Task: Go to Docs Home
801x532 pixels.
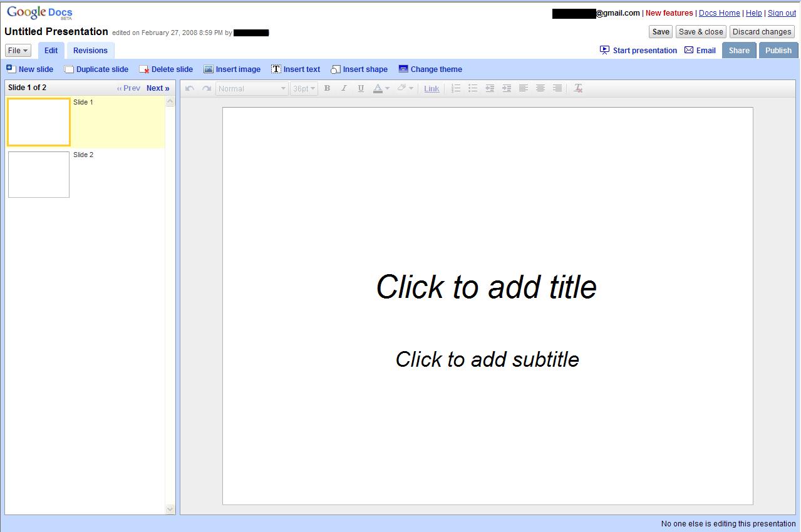Action: [720, 13]
